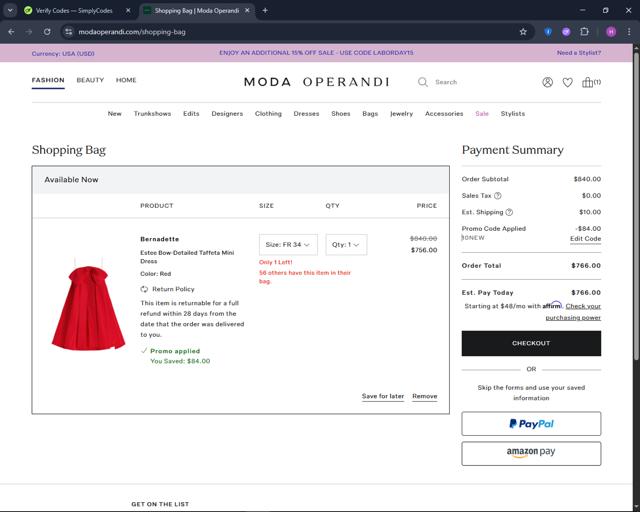Click the Est. Shipping help icon
The image size is (640, 512).
click(x=509, y=212)
